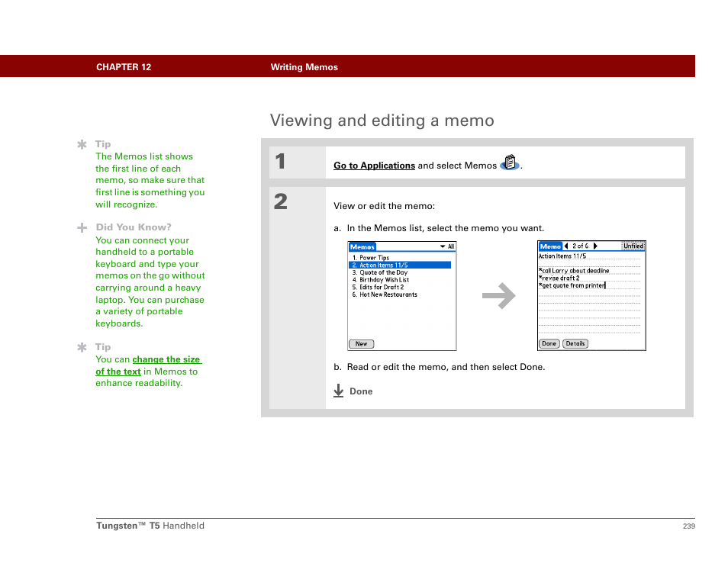Click the Did You Know plus icon
The width and height of the screenshot is (728, 563).
(82, 228)
